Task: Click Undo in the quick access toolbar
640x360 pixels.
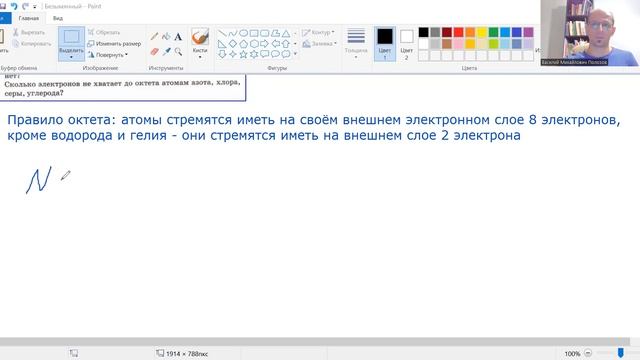Action: [14, 6]
